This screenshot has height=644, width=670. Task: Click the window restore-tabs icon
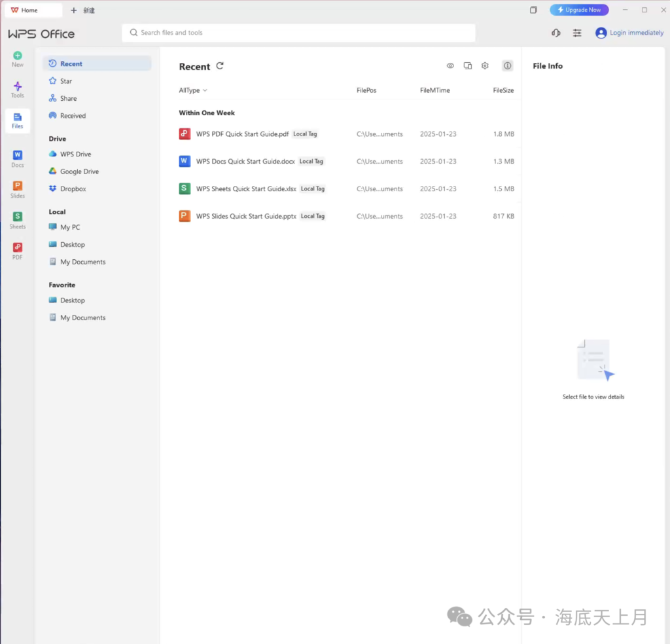(533, 10)
